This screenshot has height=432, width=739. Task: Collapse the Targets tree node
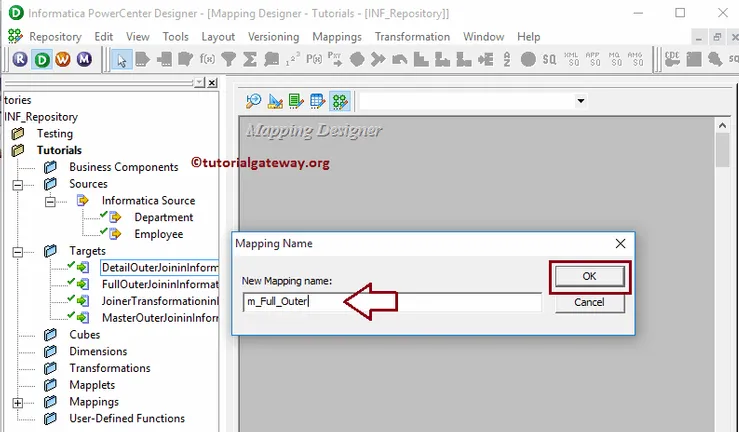(x=17, y=252)
